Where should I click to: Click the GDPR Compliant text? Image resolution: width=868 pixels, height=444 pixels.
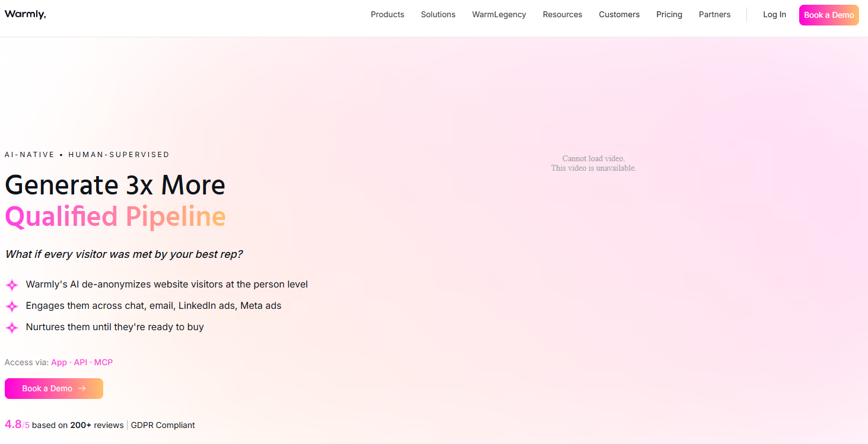coord(163,425)
